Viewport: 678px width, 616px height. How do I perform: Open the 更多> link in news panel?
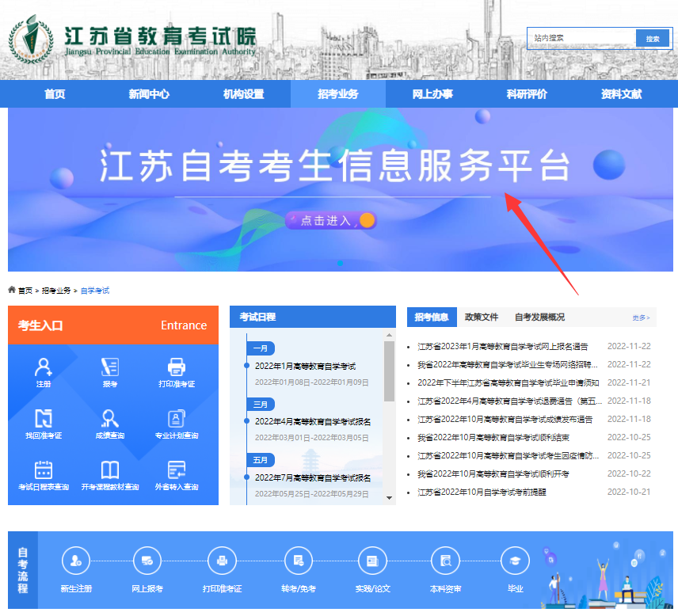point(641,318)
